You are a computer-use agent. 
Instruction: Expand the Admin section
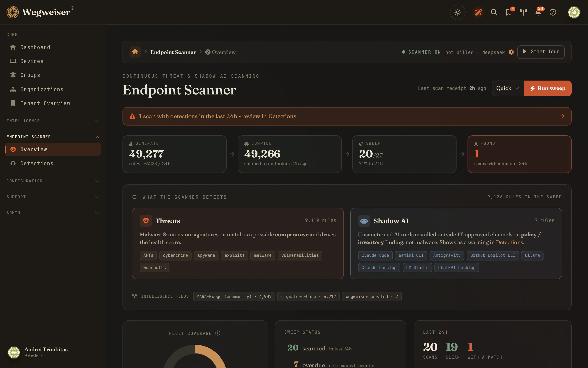[53, 213]
